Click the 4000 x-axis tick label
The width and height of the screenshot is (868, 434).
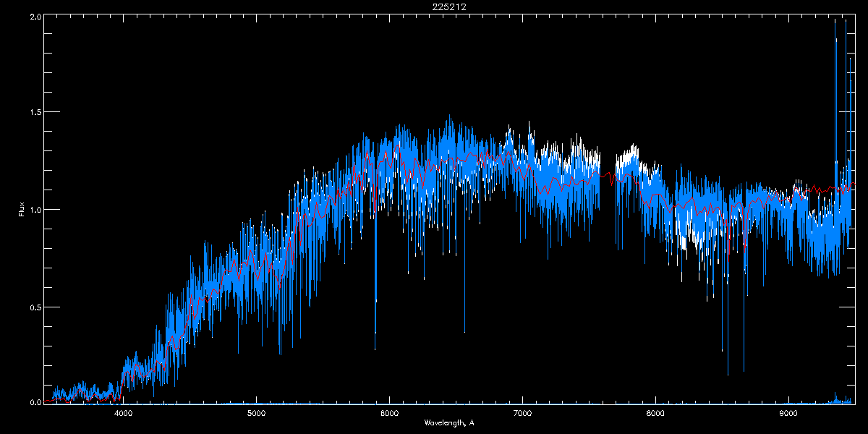pyautogui.click(x=124, y=414)
